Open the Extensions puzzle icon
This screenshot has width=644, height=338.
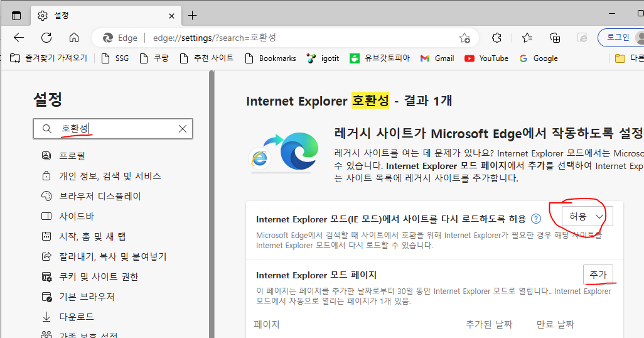pyautogui.click(x=496, y=38)
